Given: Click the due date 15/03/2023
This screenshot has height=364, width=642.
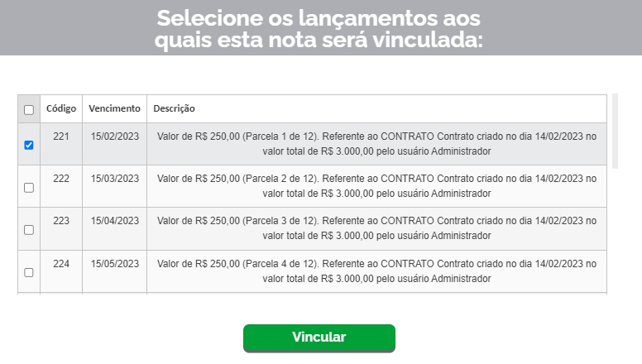Looking at the screenshot, I should pyautogui.click(x=115, y=178).
